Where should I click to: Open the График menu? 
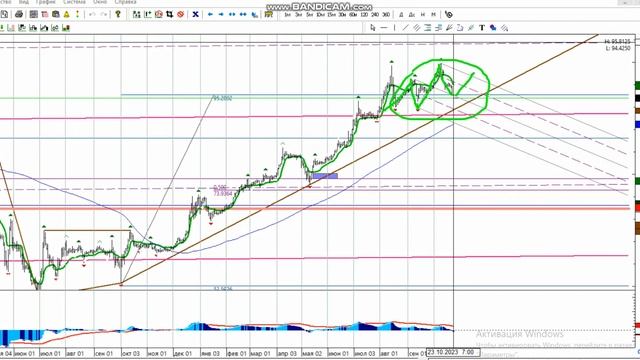click(45, 2)
